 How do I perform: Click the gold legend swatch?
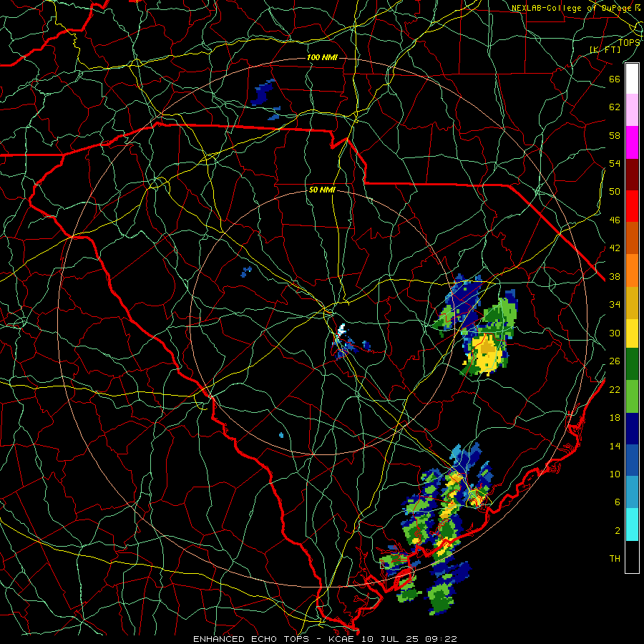point(632,303)
